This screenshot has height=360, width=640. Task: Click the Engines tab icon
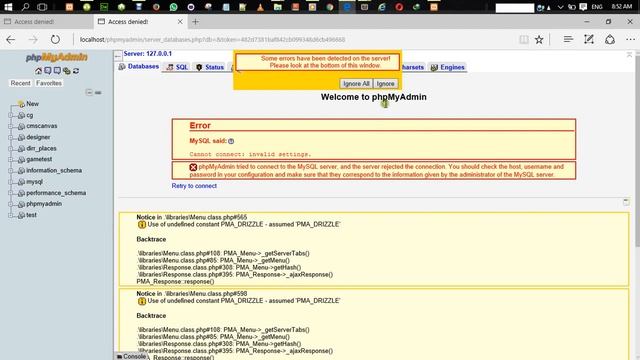click(x=434, y=67)
